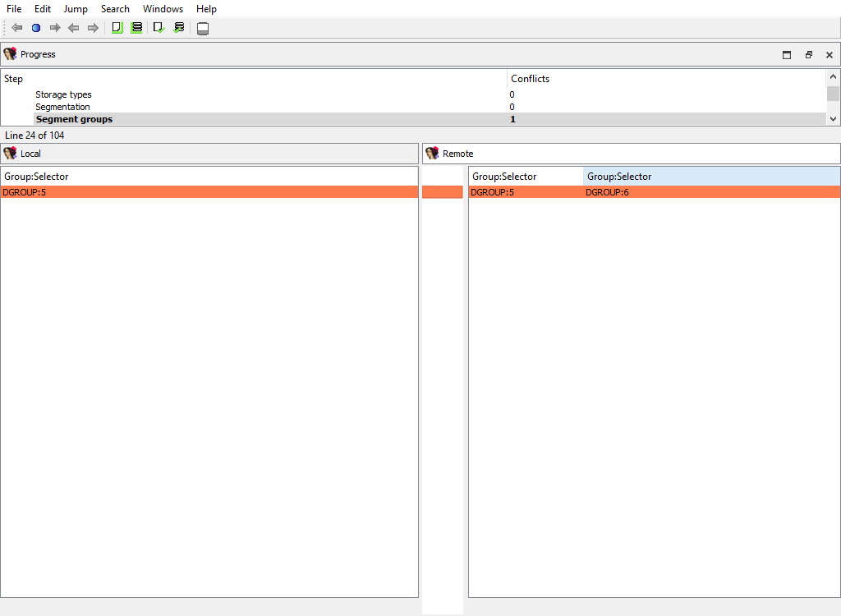The width and height of the screenshot is (841, 616).
Task: Click the stacked pages with checkmark icon
Action: tap(178, 28)
